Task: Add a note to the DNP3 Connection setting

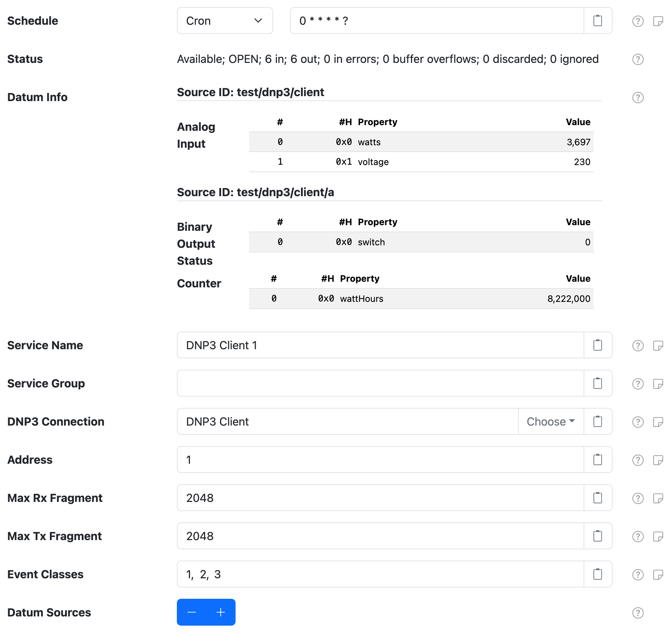Action: pos(659,422)
